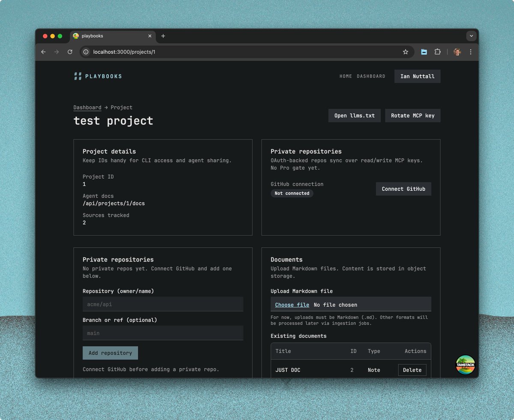Open the browser extensions puzzle icon
Image resolution: width=514 pixels, height=420 pixels.
(437, 52)
